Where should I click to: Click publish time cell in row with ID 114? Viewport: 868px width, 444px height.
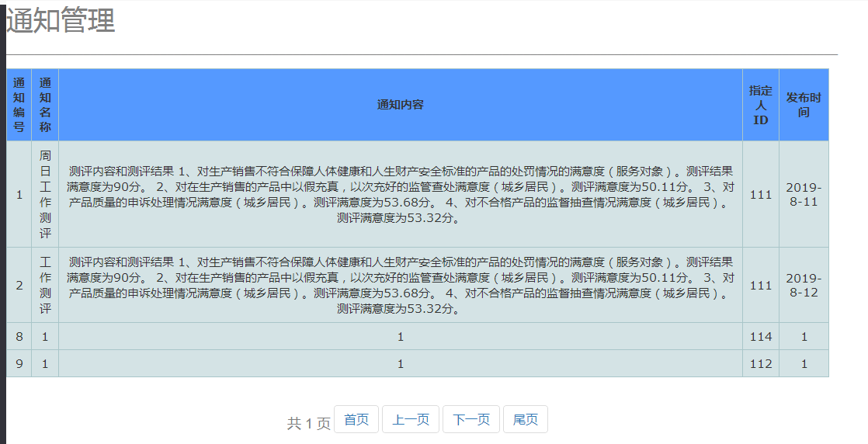tap(804, 337)
